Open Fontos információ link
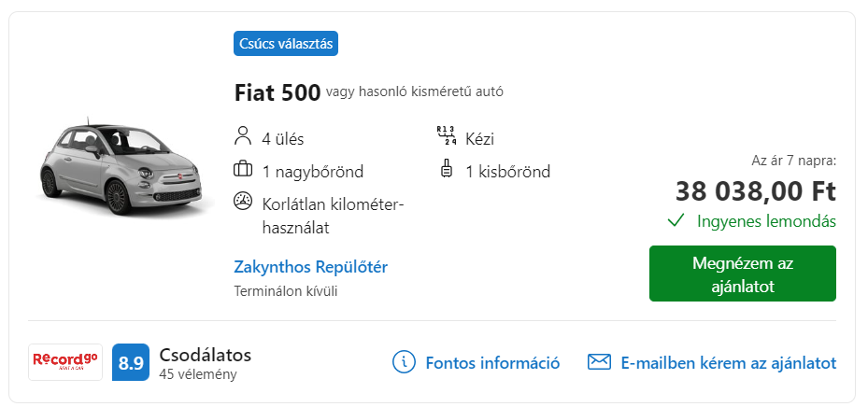The image size is (868, 407). tap(492, 363)
